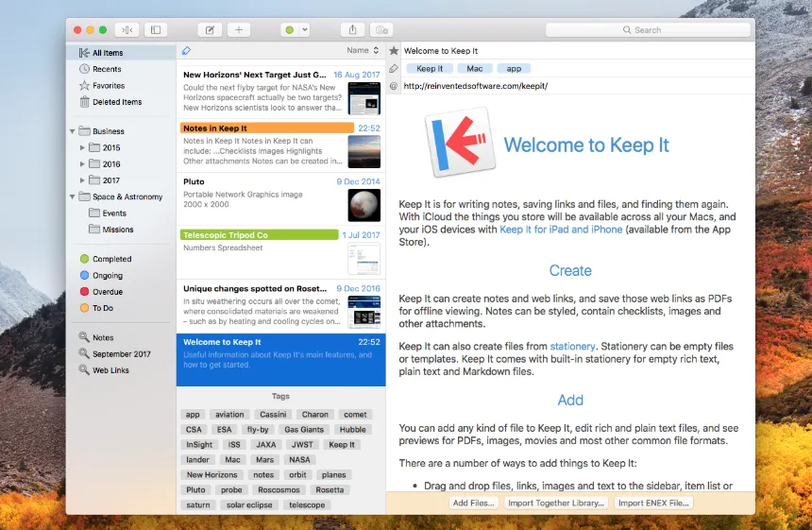The height and width of the screenshot is (530, 812).
Task: Click the Unique changes spotted on Rosetta thumbnail
Action: pos(364,312)
